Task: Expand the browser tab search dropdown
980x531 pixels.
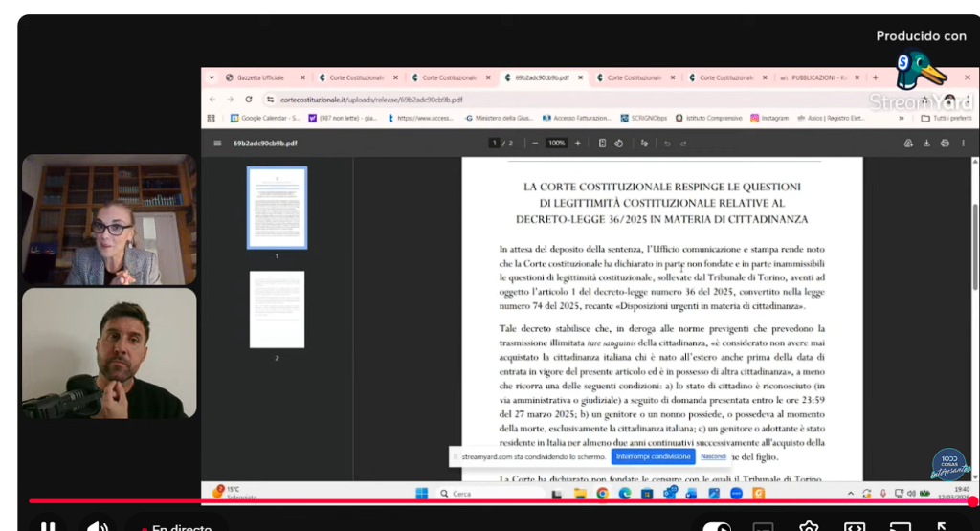Action: tap(211, 77)
